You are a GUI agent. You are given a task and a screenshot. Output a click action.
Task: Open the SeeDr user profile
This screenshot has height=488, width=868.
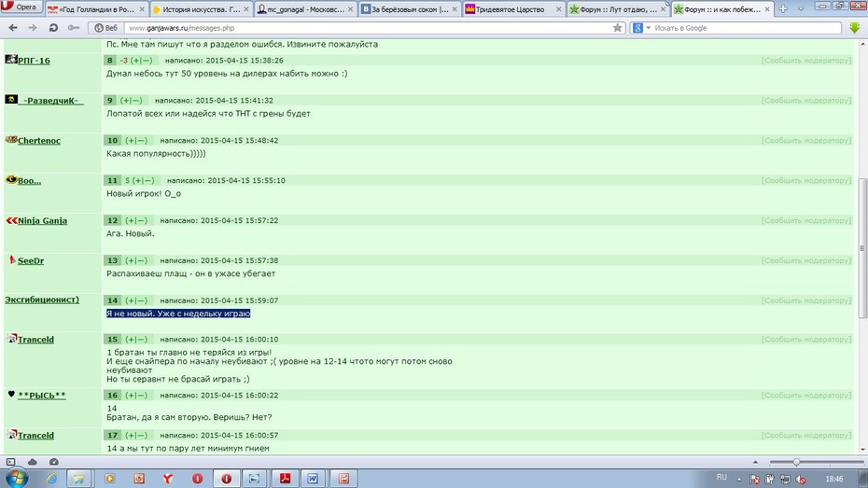pos(31,260)
